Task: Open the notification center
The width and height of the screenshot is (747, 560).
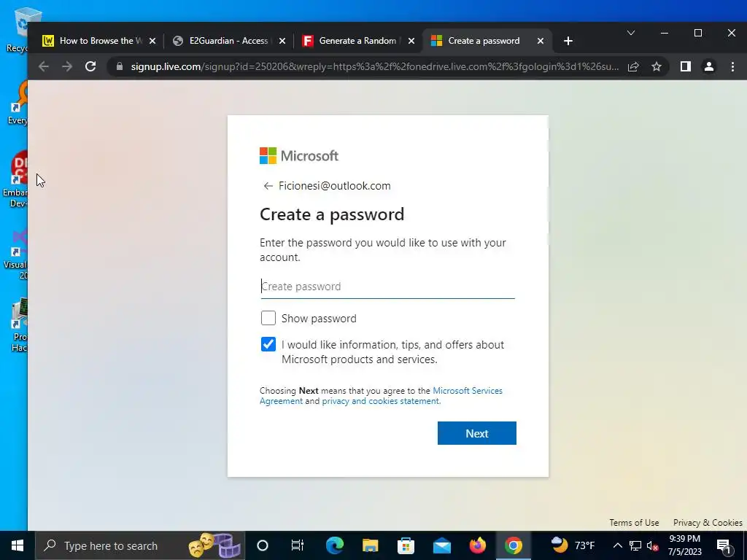Action: tap(724, 545)
